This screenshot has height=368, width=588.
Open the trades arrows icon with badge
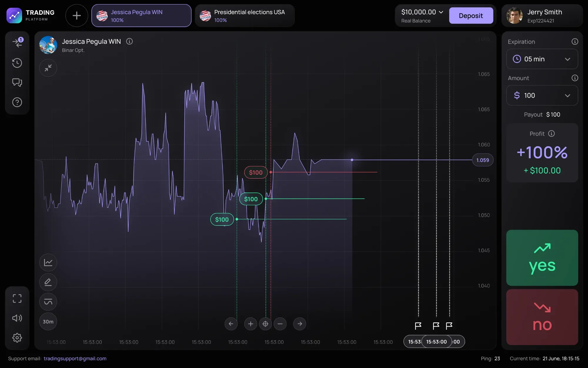[18, 42]
